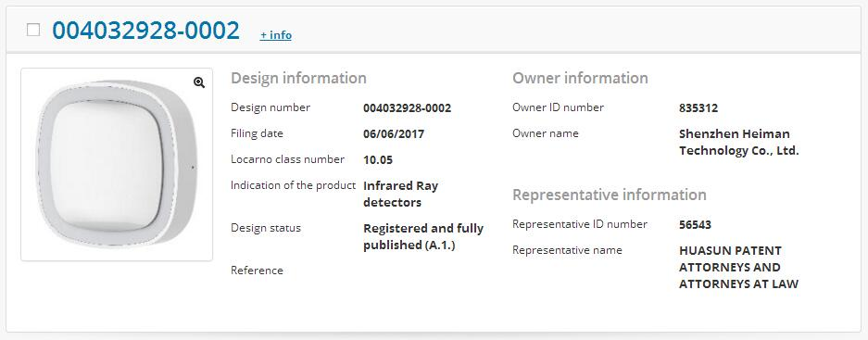
Task: Click the Registered and fully published status
Action: coord(423,236)
